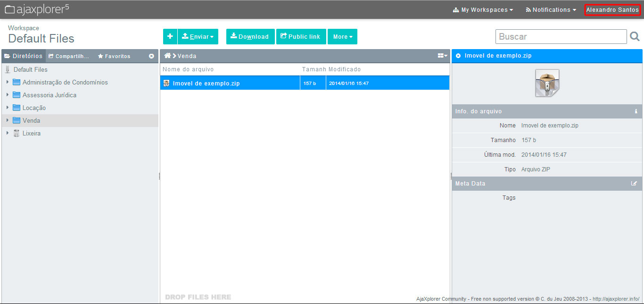Click the home icon in breadcrumb

click(167, 56)
